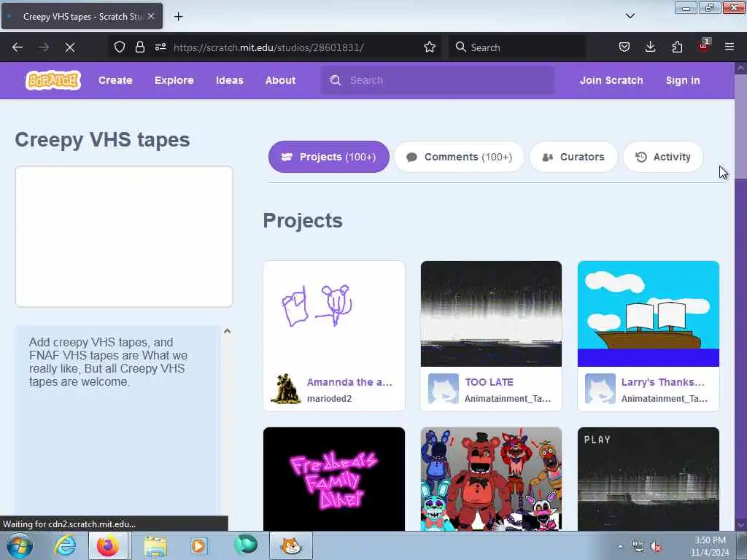Open the shield tracking protection icon
Image resolution: width=747 pixels, height=560 pixels.
(x=120, y=47)
